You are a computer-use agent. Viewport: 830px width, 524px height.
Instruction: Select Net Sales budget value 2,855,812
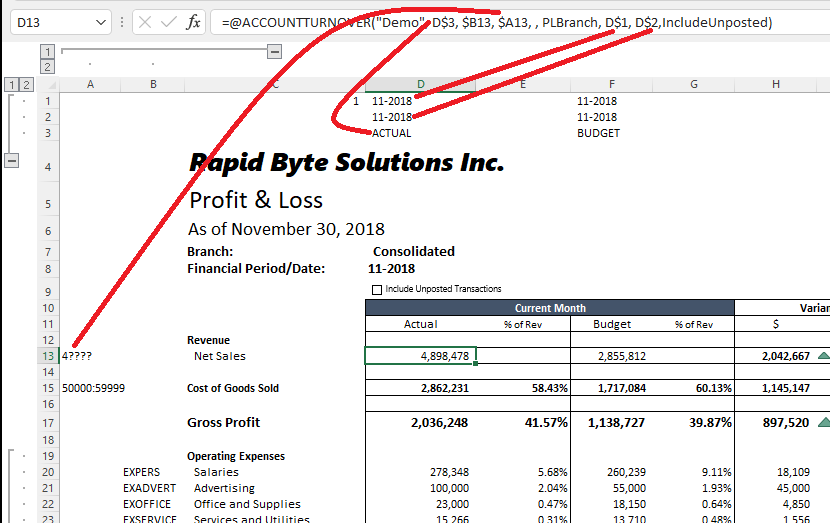click(x=622, y=356)
